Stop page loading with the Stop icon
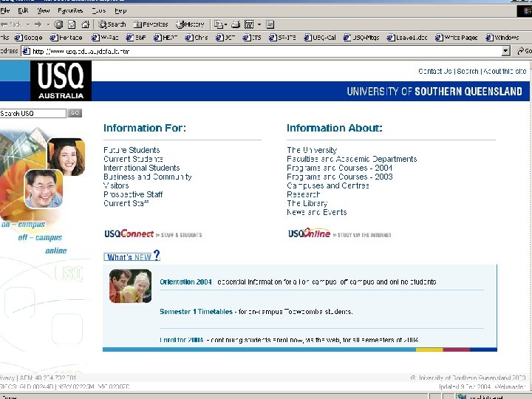 pyautogui.click(x=58, y=24)
